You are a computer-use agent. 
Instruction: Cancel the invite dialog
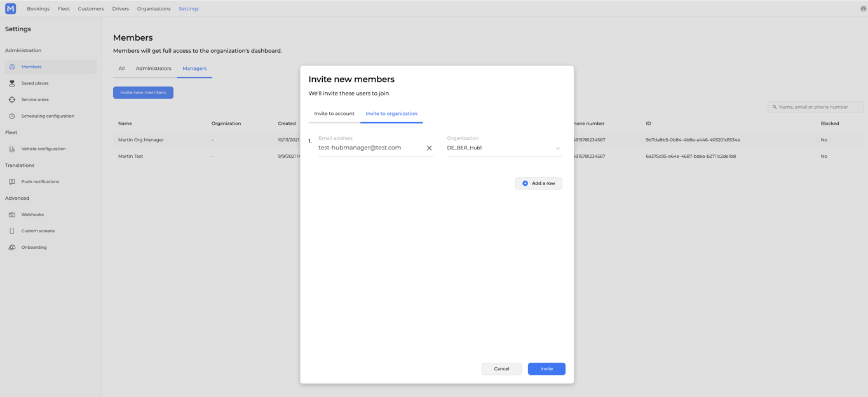tap(501, 369)
